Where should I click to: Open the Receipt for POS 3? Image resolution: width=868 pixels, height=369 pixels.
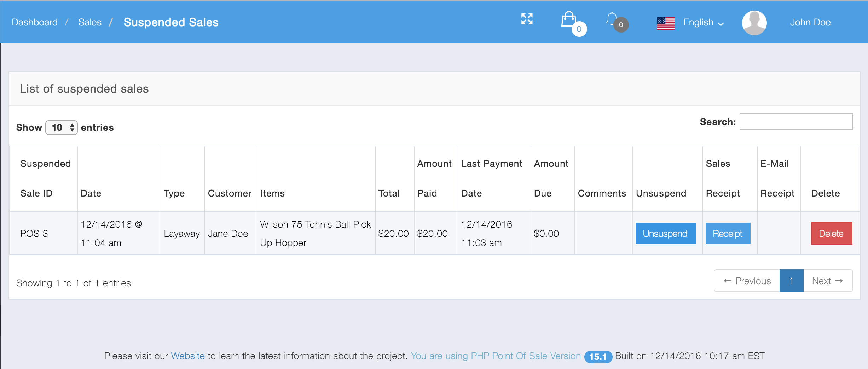point(728,233)
